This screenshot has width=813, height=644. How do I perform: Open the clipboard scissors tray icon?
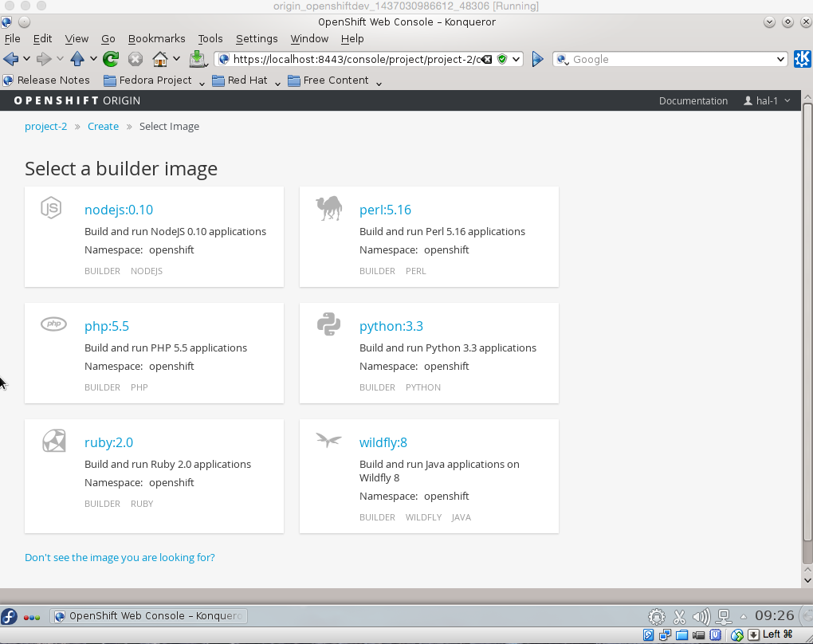click(679, 616)
